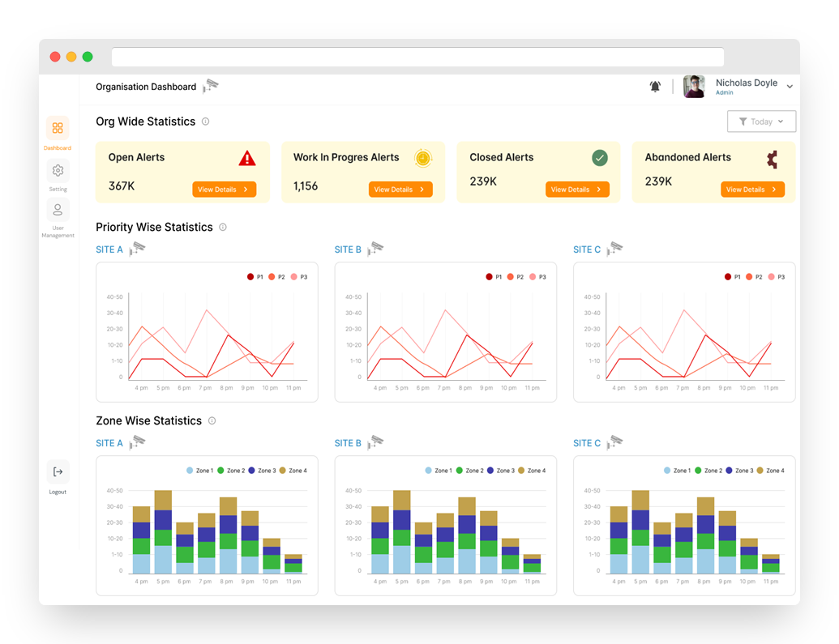Click the red warning icon on Open Alerts
The image size is (839, 644).
pyautogui.click(x=247, y=158)
